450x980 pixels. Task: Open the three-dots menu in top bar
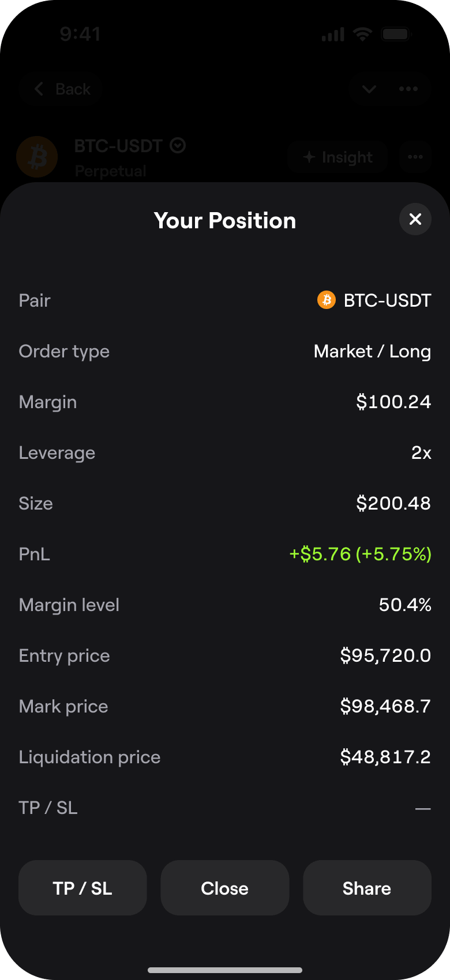408,89
